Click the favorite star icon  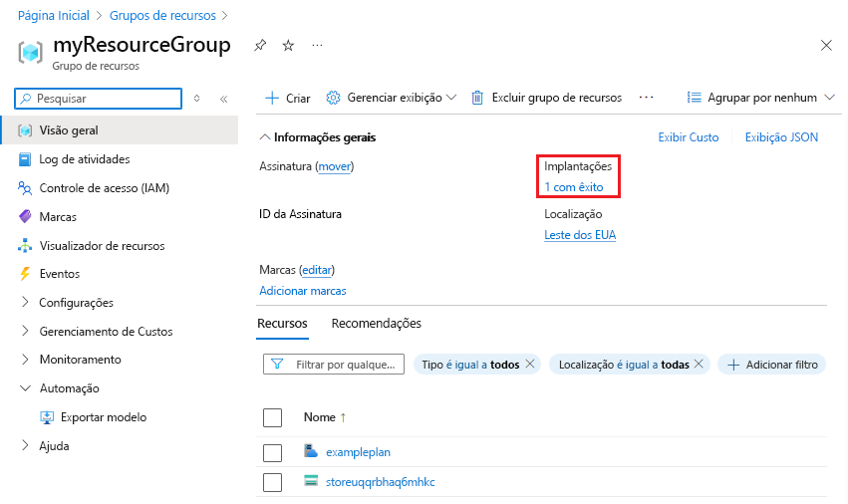tap(288, 45)
